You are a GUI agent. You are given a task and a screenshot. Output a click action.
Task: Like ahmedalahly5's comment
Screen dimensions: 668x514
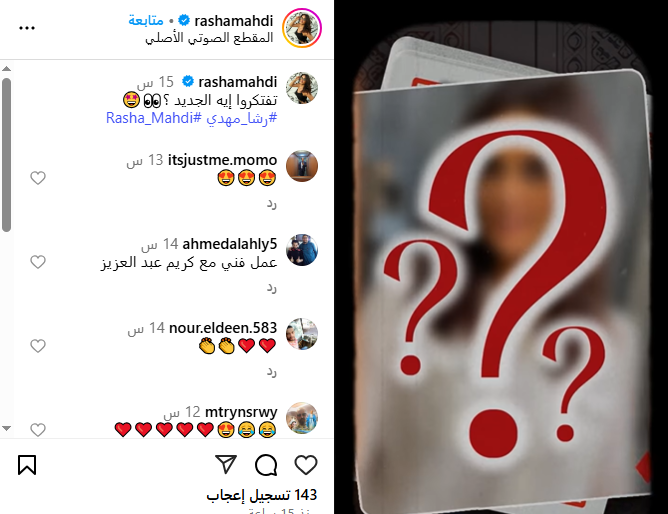click(38, 261)
